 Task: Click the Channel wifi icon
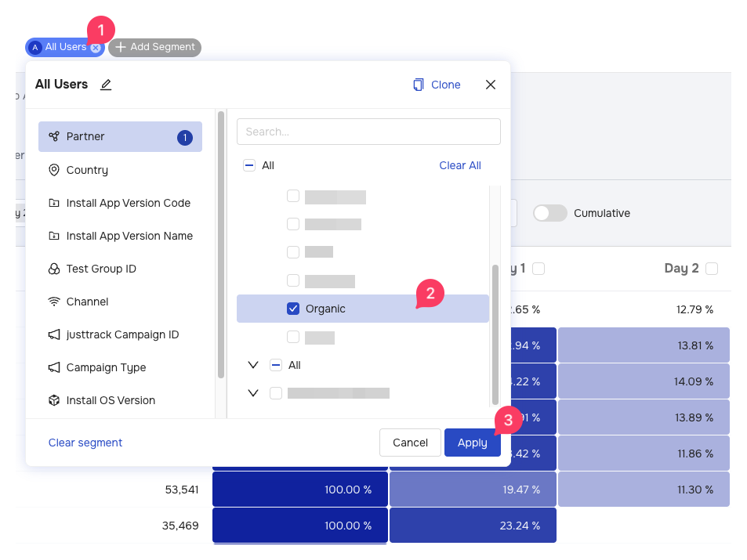point(54,302)
